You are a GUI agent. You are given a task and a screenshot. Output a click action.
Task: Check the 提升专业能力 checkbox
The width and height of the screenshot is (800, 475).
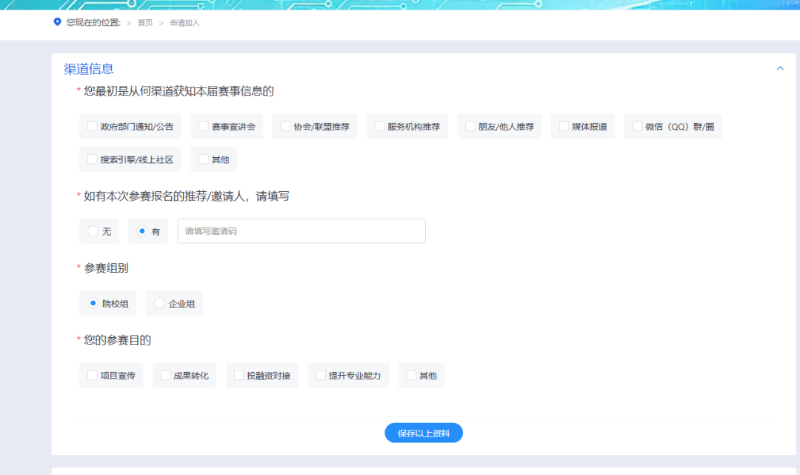coord(321,375)
